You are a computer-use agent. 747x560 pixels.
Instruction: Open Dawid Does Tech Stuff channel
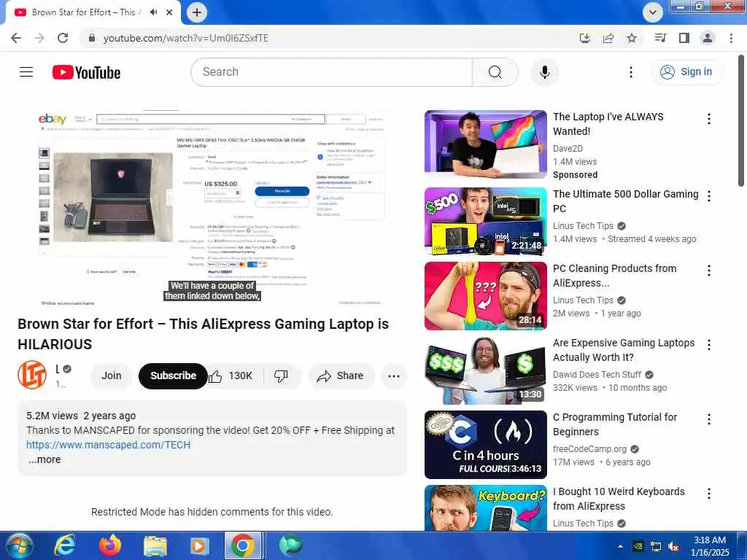tap(597, 375)
